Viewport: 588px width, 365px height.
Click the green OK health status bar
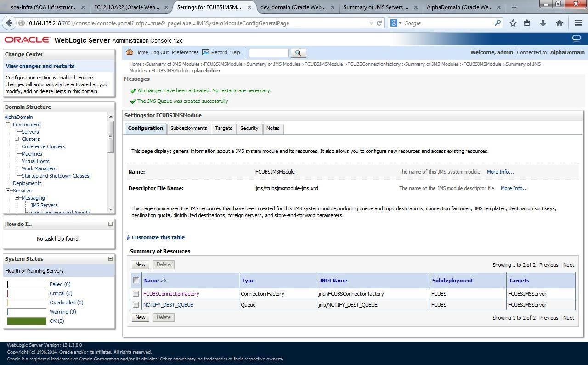click(x=27, y=321)
